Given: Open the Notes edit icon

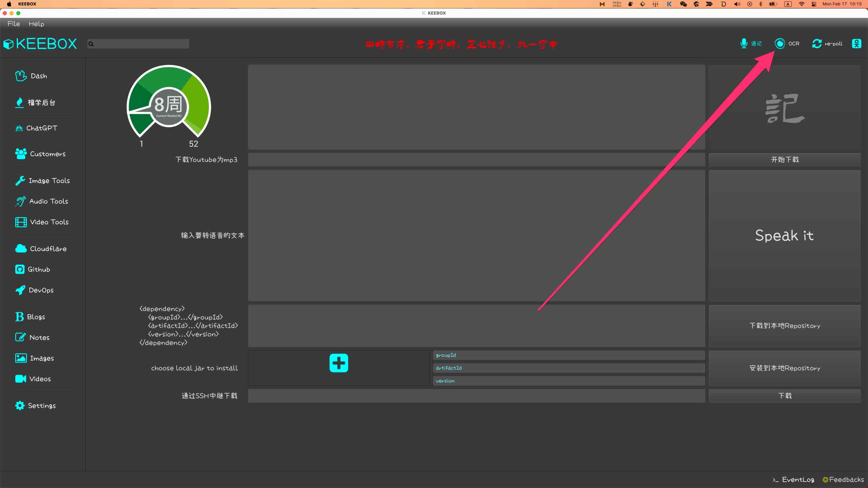Looking at the screenshot, I should click(20, 337).
